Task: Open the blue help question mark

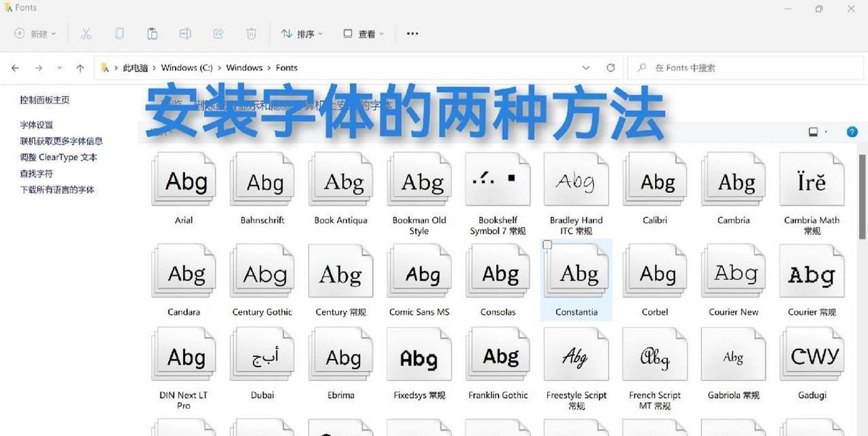Action: [x=852, y=132]
